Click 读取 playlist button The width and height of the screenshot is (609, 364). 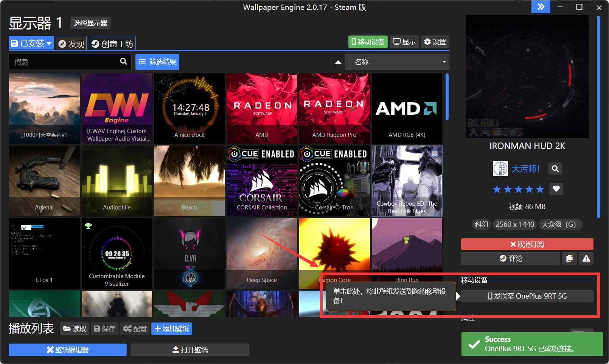click(75, 328)
